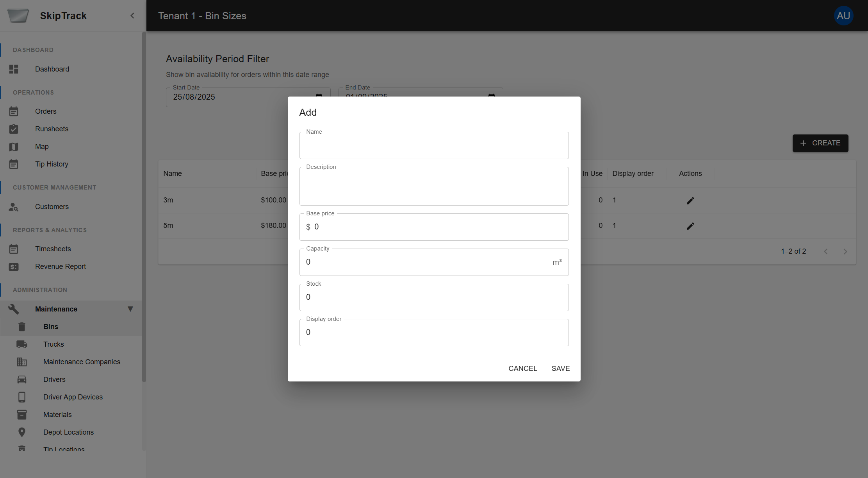Screen dimensions: 868x478
Task: Collapse the sidebar using the left chevron
Action: pyautogui.click(x=132, y=16)
